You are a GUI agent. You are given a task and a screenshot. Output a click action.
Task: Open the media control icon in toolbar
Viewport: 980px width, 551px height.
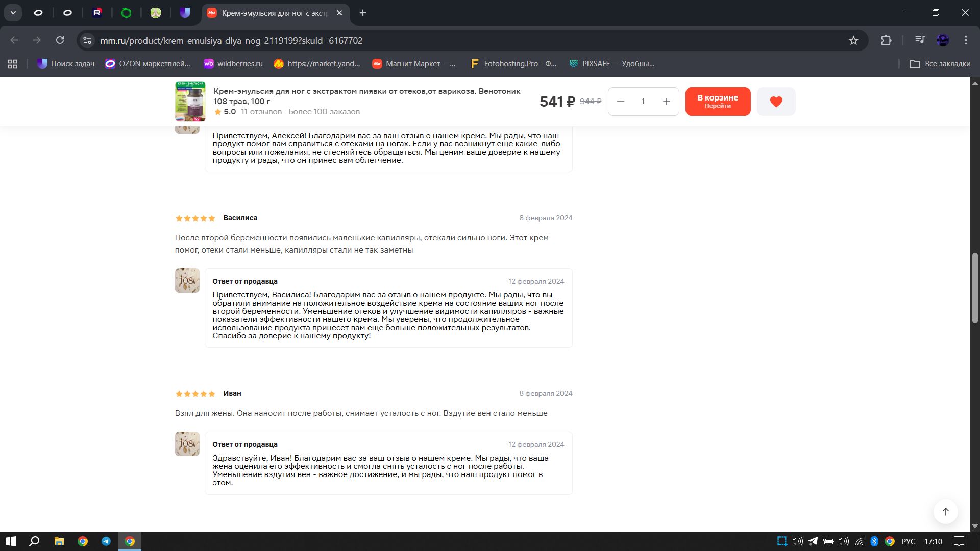click(920, 40)
